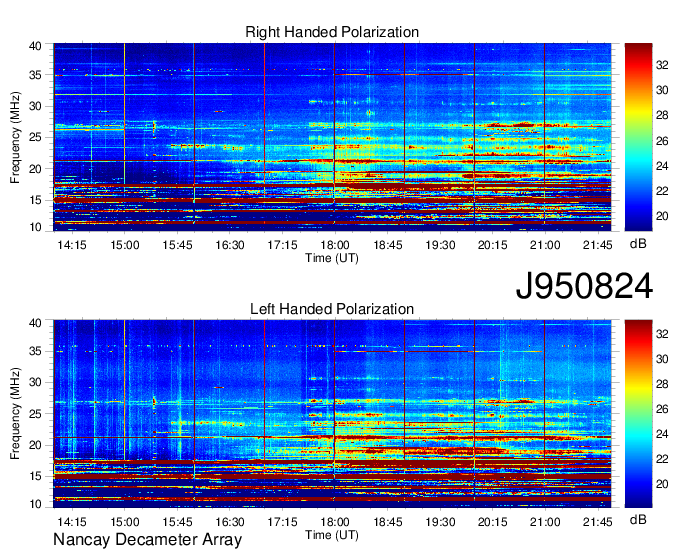The image size is (680, 552).
Task: Click the 17:15 tick label on bottom plot
Action: [x=282, y=522]
